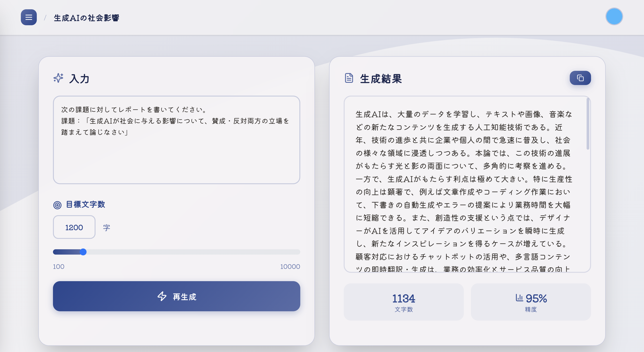Click the lightning bolt icon in 再生成 button

(x=162, y=296)
